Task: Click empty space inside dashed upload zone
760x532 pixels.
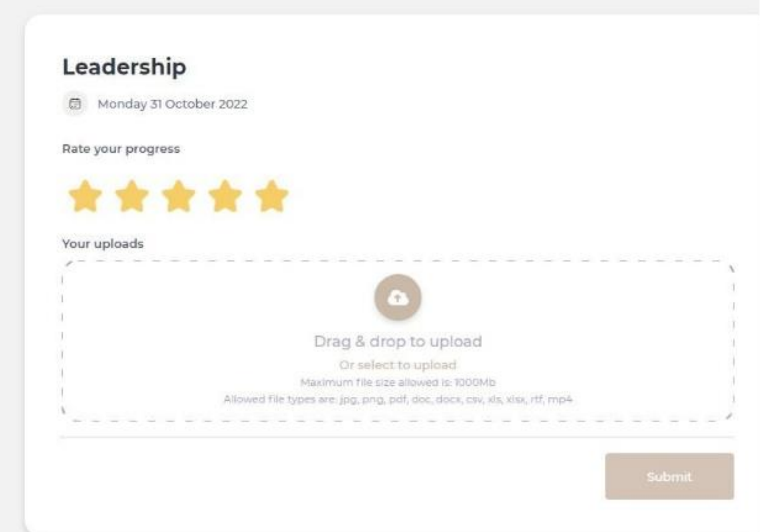Action: tap(188, 330)
